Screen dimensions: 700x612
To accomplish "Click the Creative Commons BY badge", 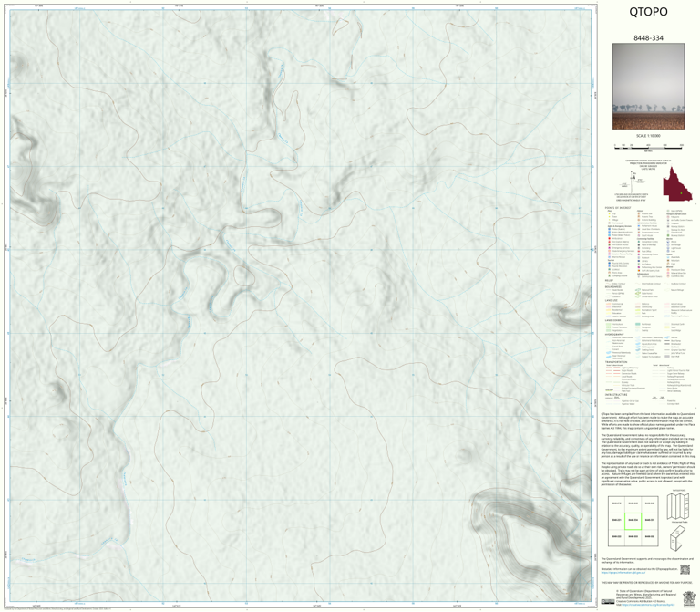I will click(x=608, y=602).
